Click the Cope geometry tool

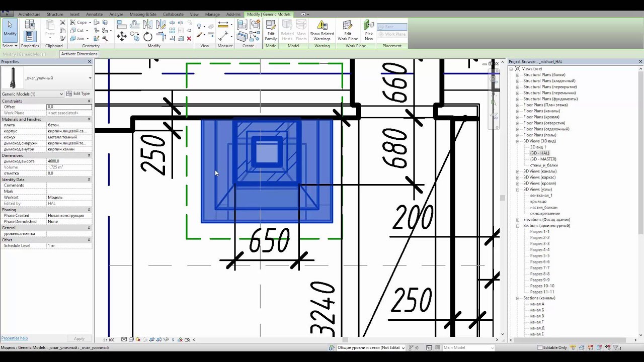click(80, 23)
